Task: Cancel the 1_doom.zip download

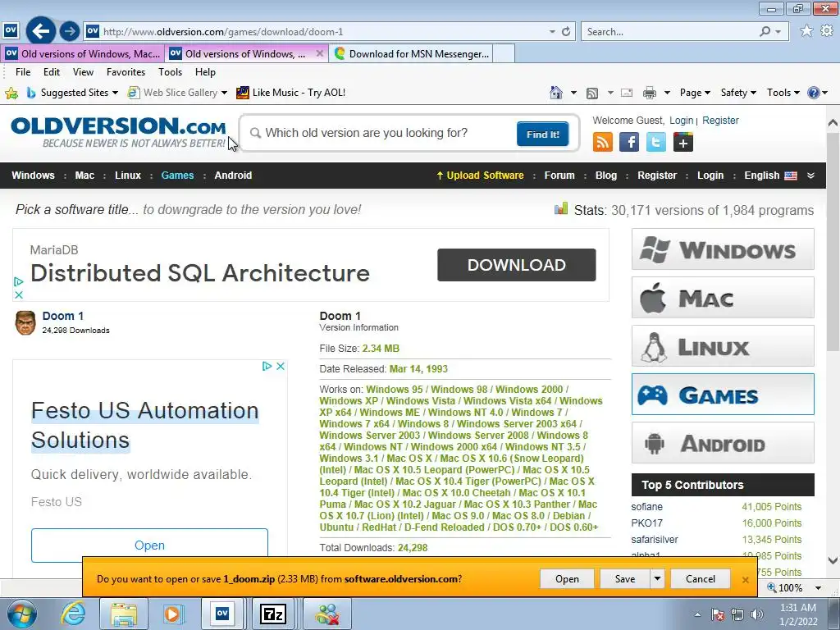Action: pyautogui.click(x=701, y=578)
